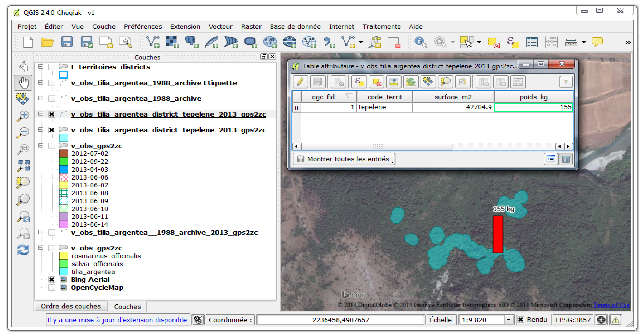Open field calculator in attribute table
The image size is (644, 336).
coord(518,82)
